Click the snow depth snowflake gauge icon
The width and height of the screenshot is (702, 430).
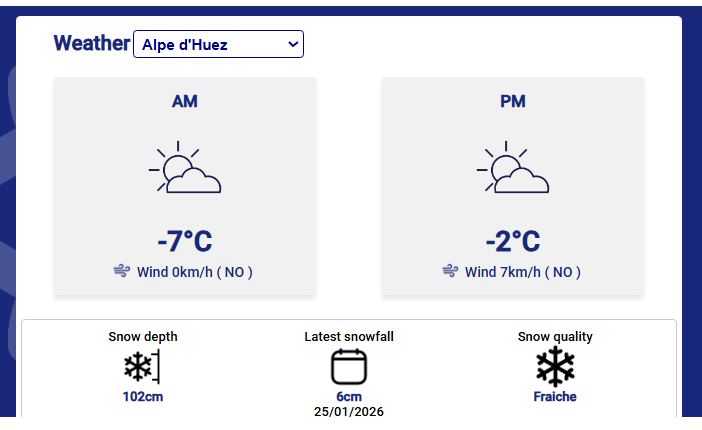pos(141,367)
